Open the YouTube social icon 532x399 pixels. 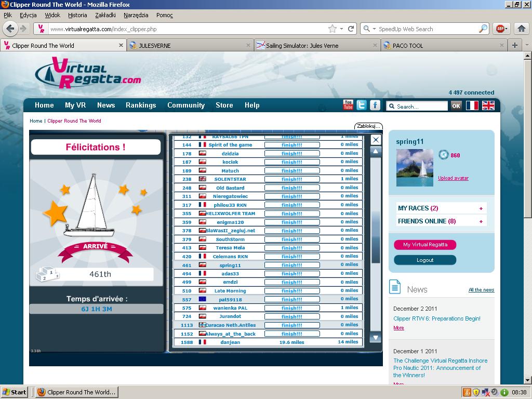pyautogui.click(x=348, y=105)
